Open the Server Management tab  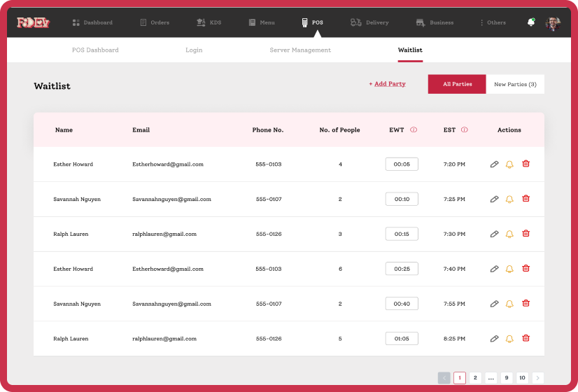[300, 50]
